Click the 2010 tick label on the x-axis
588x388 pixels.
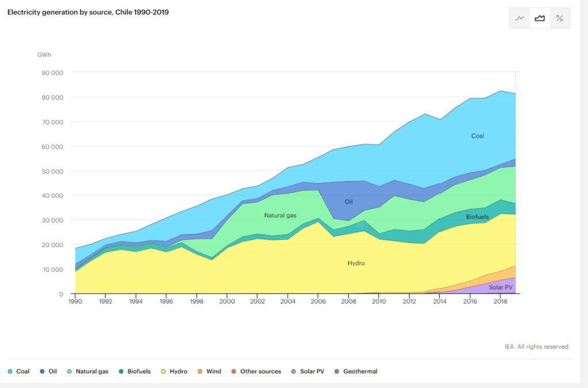379,301
